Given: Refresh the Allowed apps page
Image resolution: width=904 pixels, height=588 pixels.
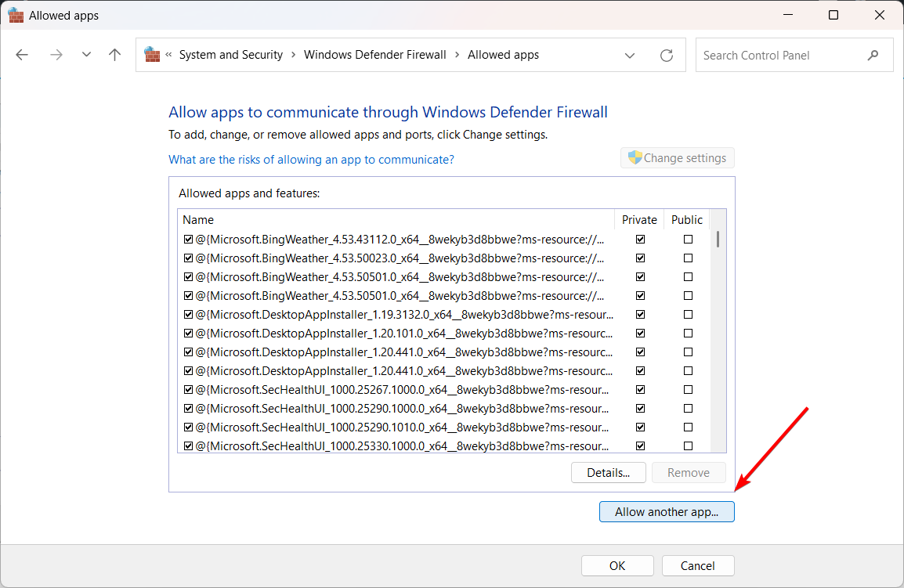Looking at the screenshot, I should coord(667,55).
